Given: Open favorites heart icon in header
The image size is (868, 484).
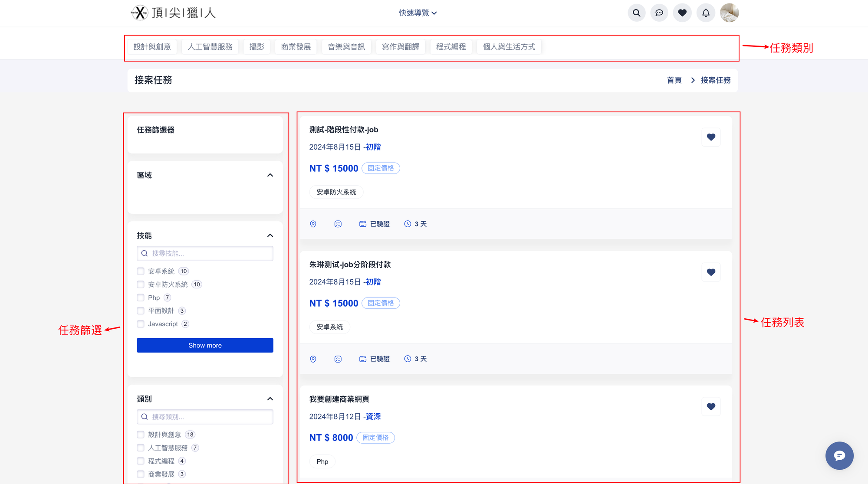Looking at the screenshot, I should pyautogui.click(x=682, y=13).
